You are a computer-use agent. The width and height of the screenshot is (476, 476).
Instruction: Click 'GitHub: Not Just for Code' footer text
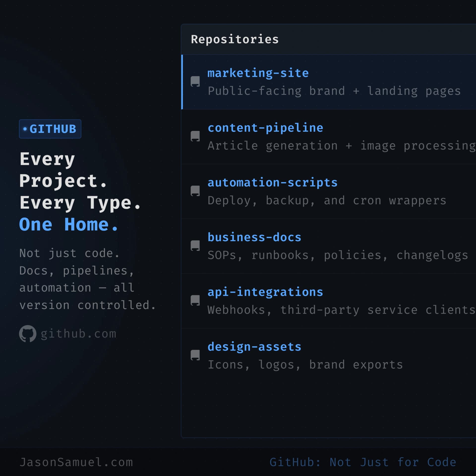[363, 462]
